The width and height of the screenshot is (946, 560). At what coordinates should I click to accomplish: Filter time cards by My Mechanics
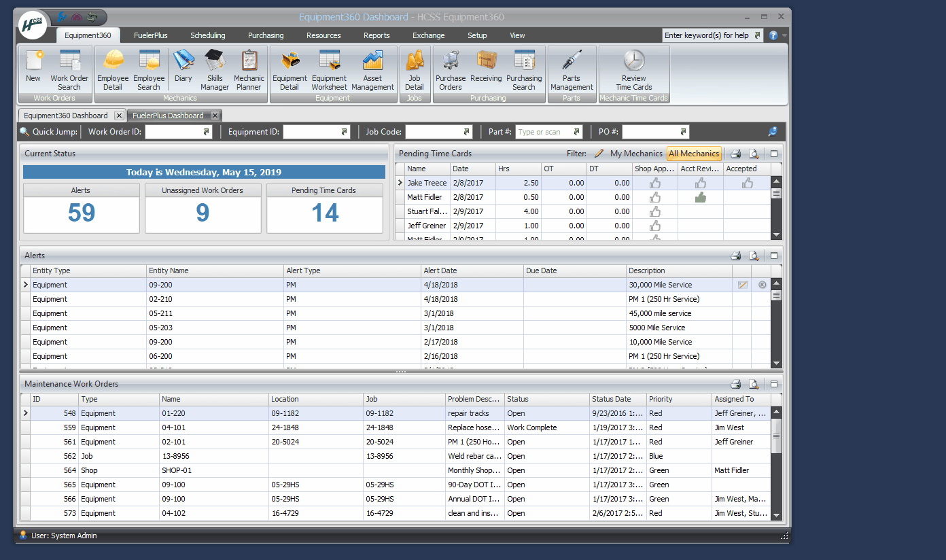(636, 154)
